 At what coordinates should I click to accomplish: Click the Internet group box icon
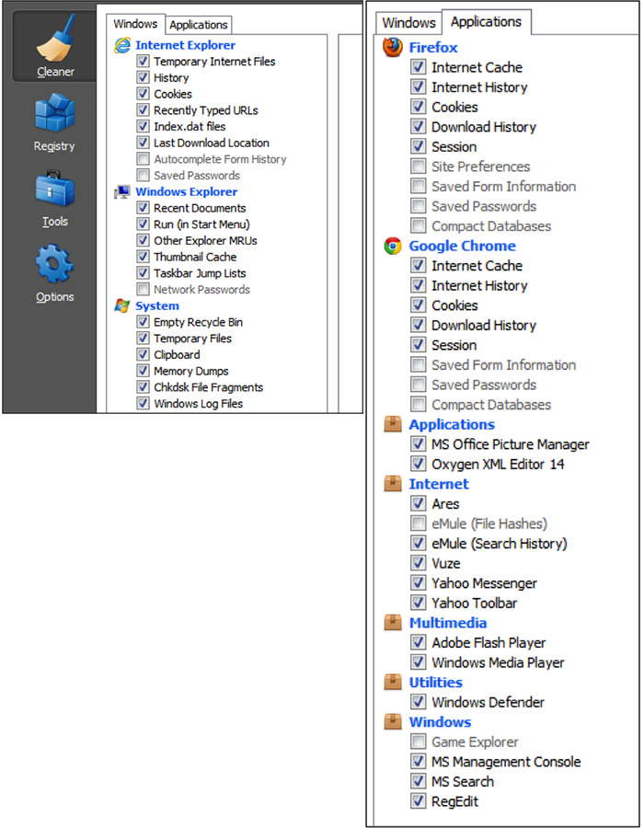coord(392,484)
